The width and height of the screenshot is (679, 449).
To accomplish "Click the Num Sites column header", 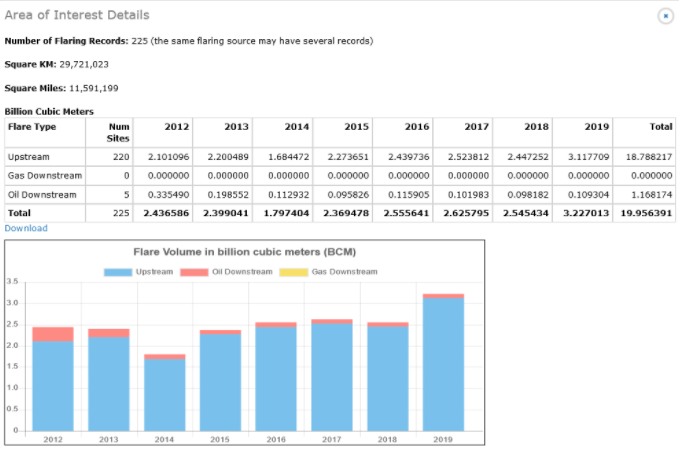I will pos(118,132).
